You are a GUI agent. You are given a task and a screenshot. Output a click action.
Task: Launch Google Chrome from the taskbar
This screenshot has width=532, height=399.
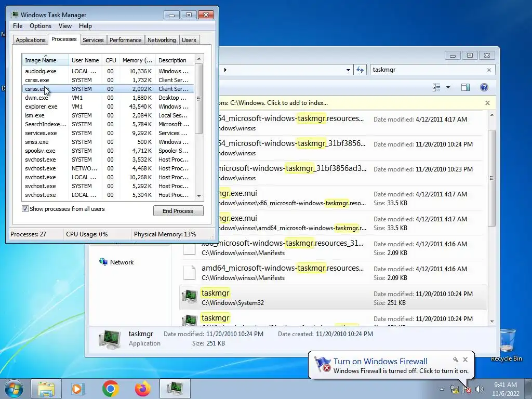pos(110,389)
